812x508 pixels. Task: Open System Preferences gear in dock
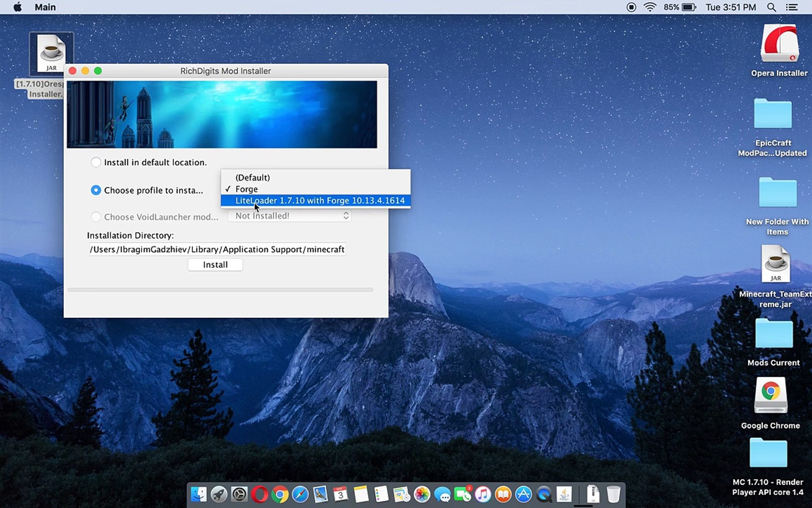click(x=239, y=494)
